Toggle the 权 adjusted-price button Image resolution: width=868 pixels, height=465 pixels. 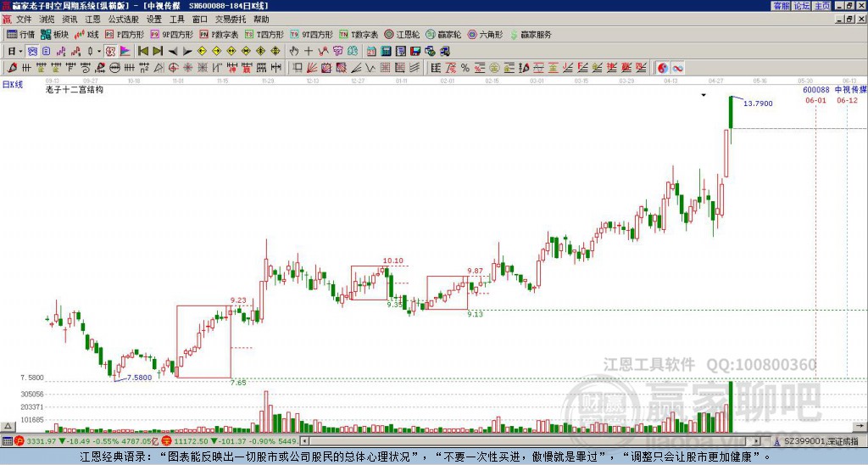[x=110, y=52]
